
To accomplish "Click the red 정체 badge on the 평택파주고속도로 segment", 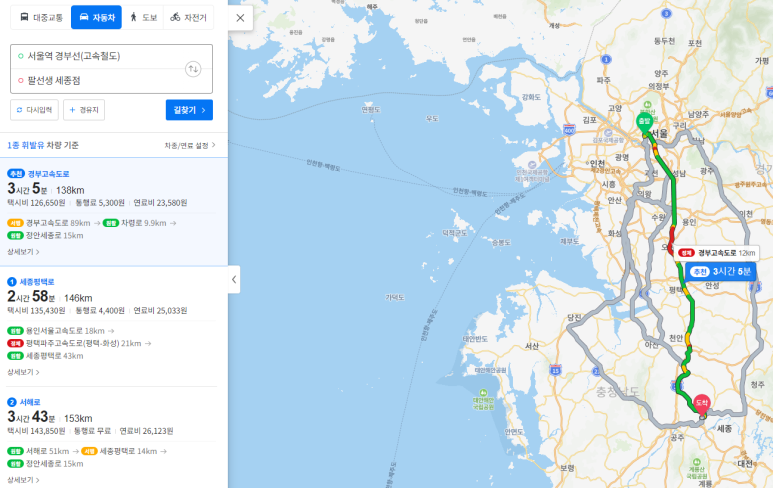I will 15,343.
